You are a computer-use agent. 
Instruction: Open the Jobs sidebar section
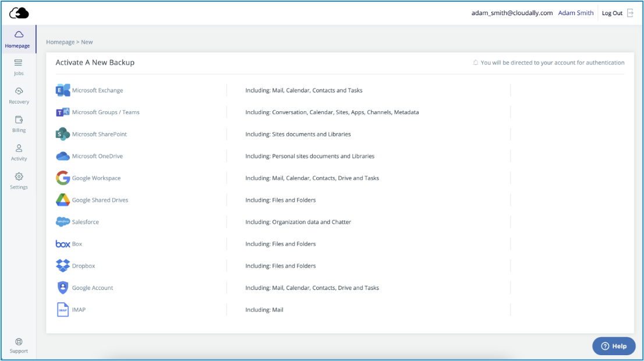(19, 68)
